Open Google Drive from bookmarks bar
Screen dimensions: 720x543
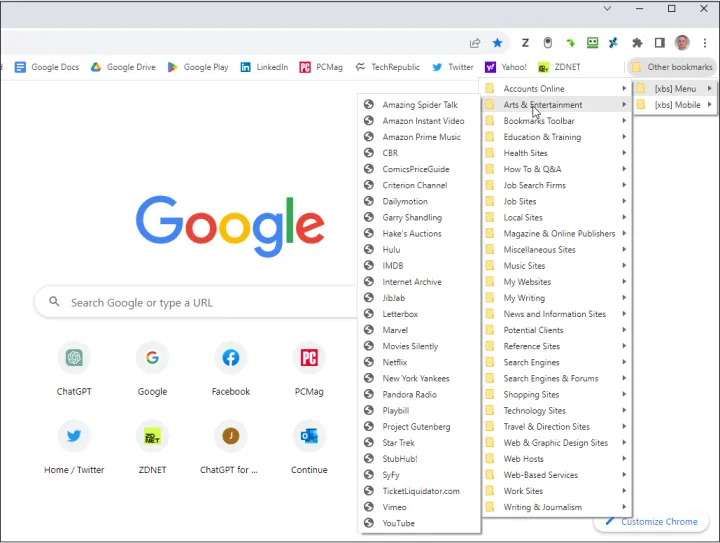click(x=123, y=67)
